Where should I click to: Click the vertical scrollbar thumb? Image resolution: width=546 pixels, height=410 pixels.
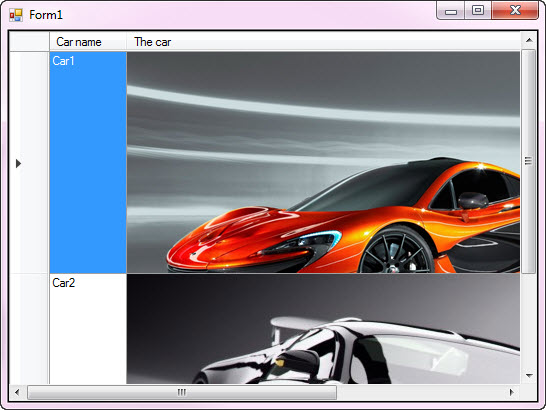tap(529, 161)
